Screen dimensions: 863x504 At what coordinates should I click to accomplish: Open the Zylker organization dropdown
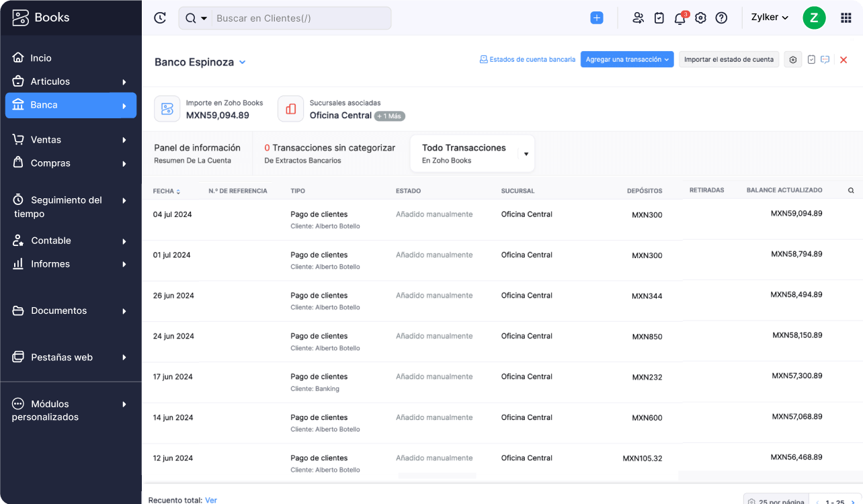coord(770,17)
